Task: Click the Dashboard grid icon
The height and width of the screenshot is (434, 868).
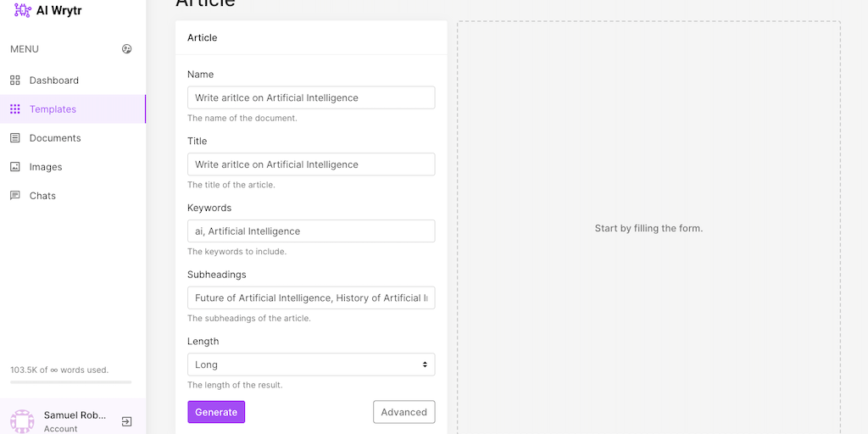Action: point(15,81)
